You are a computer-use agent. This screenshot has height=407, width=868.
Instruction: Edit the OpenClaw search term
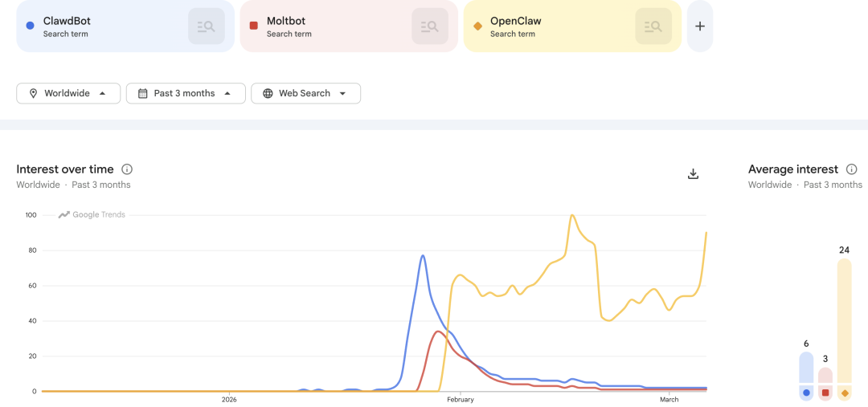click(516, 21)
